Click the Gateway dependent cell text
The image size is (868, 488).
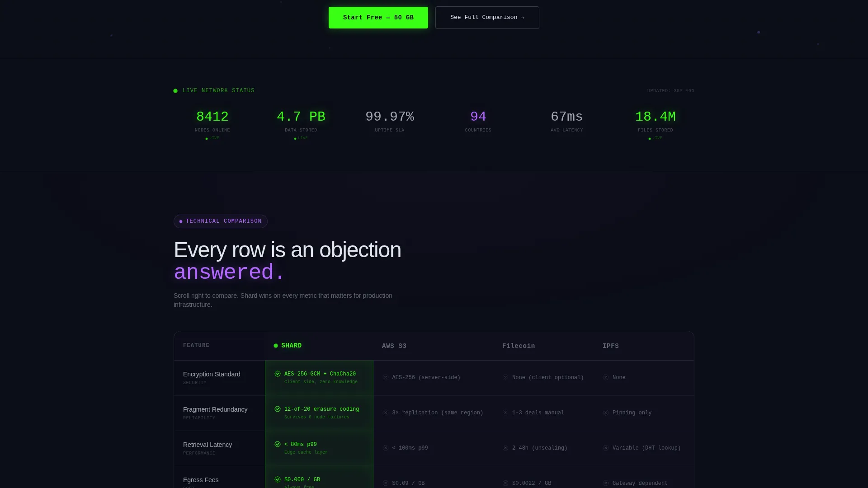(x=640, y=483)
